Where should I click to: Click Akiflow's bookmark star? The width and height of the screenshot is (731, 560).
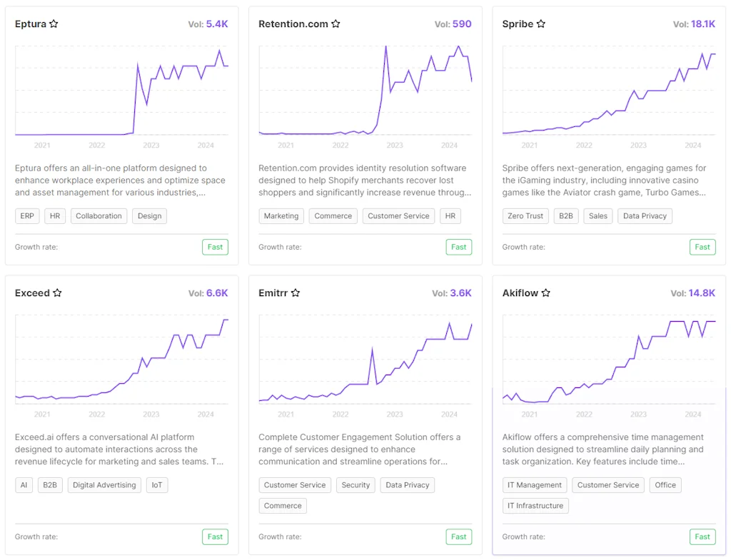[546, 292]
